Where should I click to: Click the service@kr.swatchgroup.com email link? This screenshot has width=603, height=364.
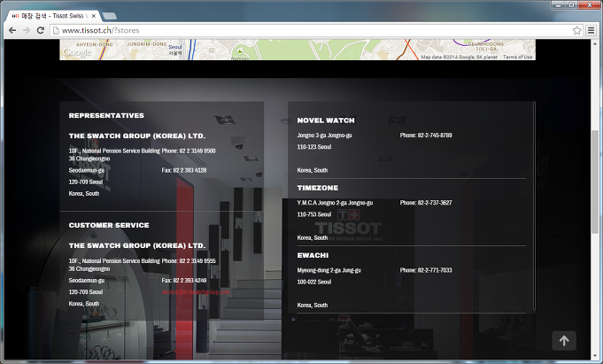click(196, 292)
